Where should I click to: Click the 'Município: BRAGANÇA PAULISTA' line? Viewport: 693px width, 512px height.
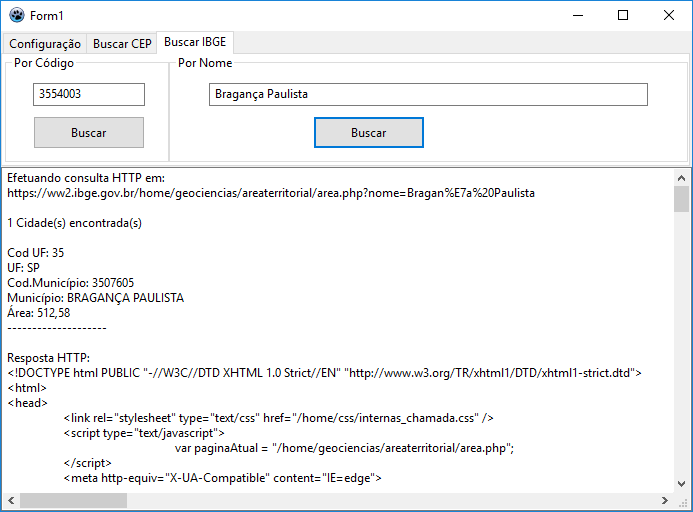point(95,298)
